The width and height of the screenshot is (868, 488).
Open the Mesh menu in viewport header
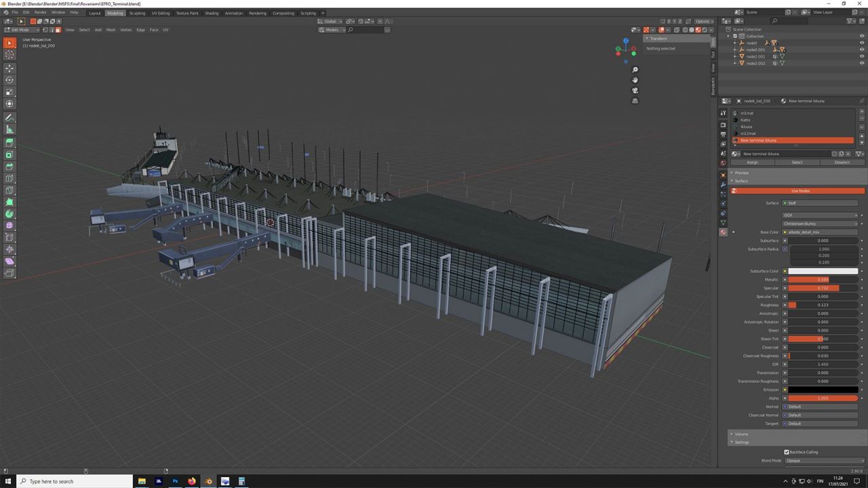[x=111, y=30]
